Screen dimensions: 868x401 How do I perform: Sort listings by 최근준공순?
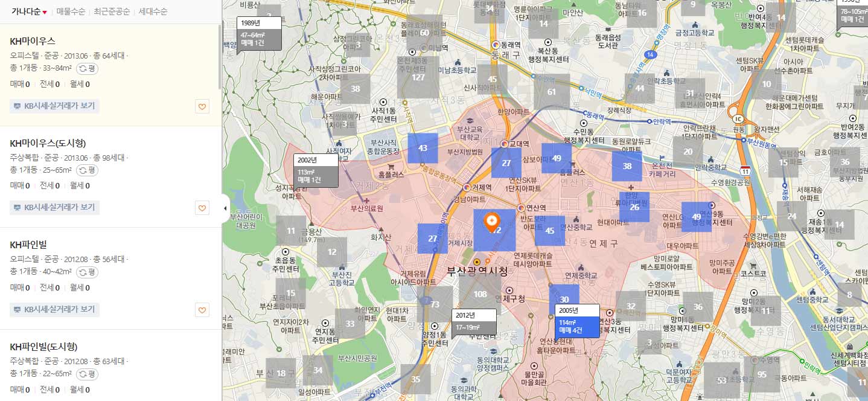[112, 11]
